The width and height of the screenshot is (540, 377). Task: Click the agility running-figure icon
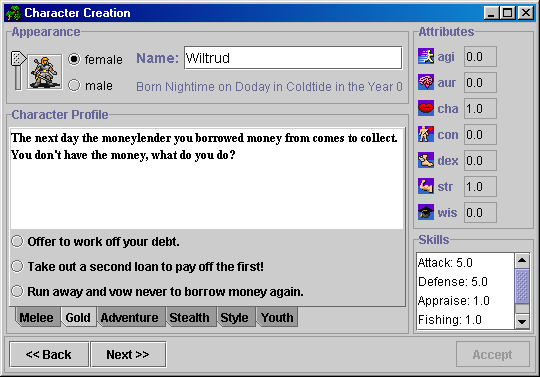(426, 56)
